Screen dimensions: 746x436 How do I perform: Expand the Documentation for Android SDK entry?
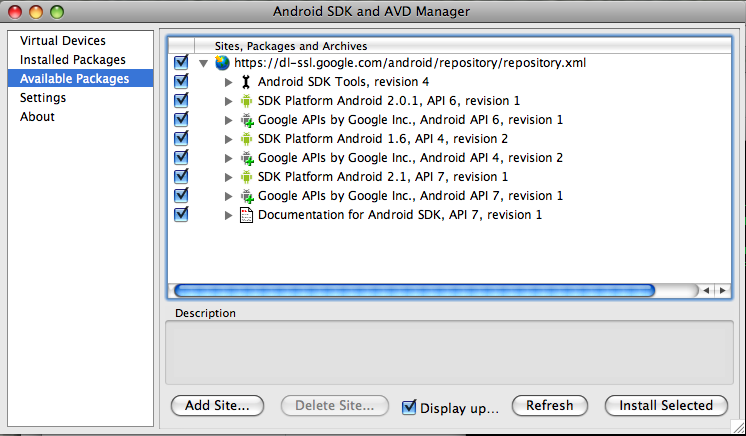(x=228, y=216)
